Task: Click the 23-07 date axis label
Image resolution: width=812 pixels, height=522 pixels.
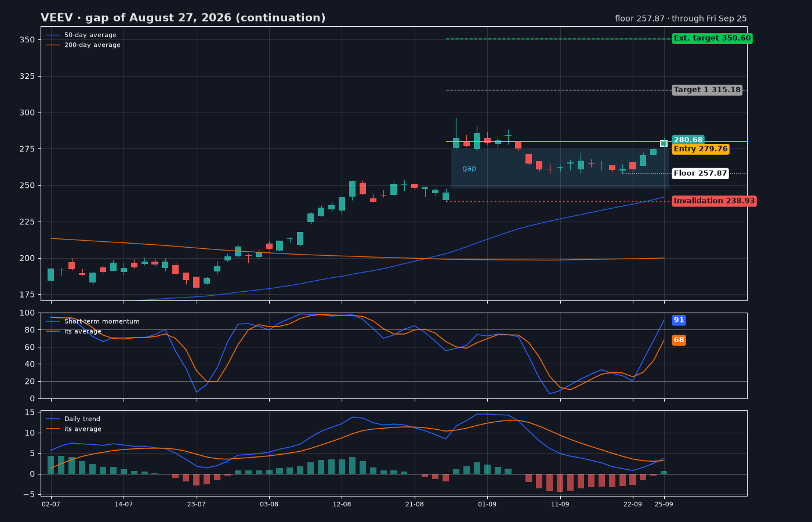Action: coord(197,505)
